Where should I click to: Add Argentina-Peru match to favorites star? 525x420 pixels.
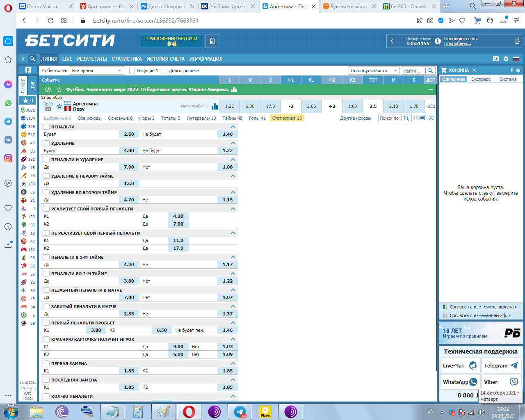click(59, 107)
